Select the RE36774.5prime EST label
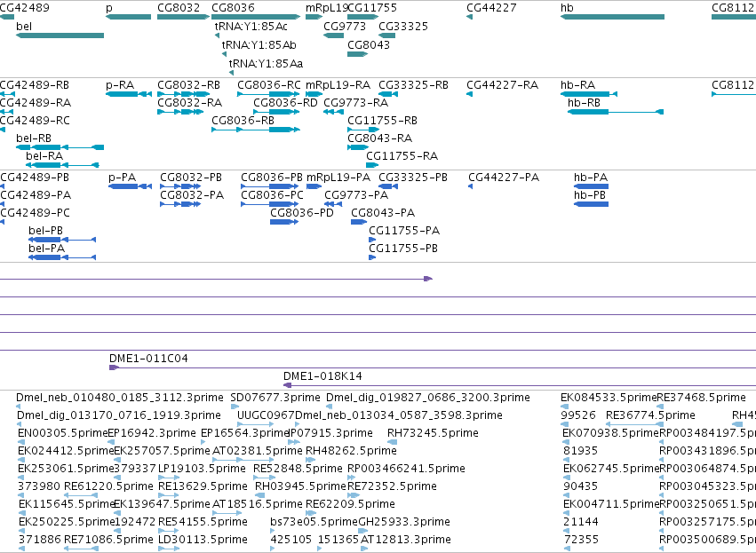Image resolution: width=756 pixels, height=553 pixels. [x=650, y=415]
